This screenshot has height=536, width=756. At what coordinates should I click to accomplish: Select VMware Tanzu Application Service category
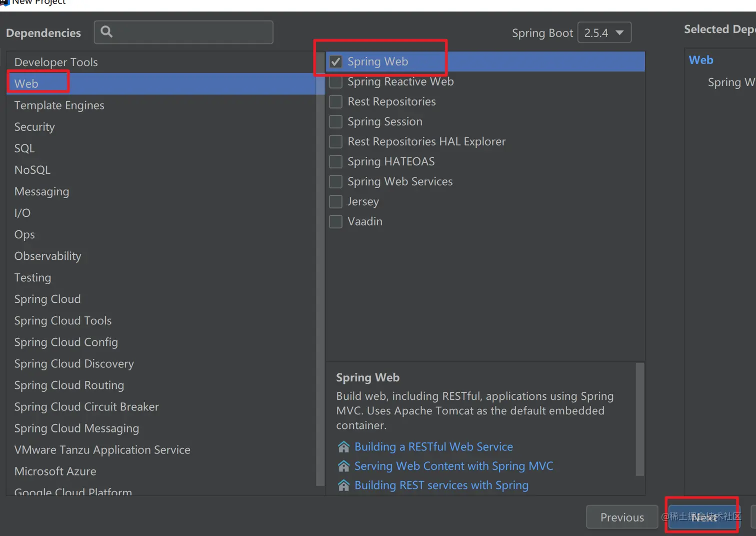(x=161, y=449)
